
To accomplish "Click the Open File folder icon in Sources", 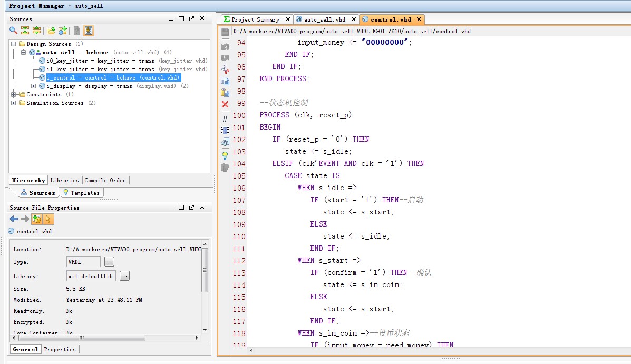I will [51, 31].
